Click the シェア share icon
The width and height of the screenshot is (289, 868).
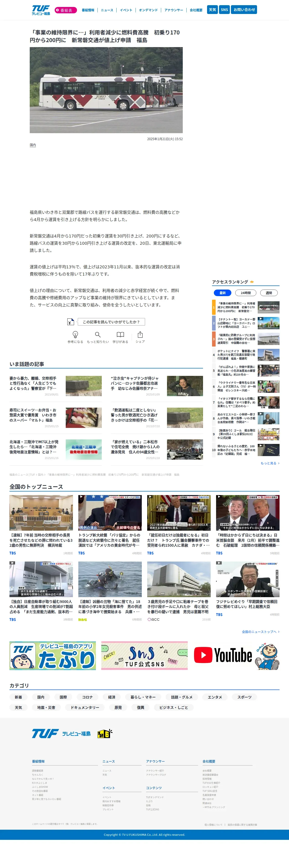[x=140, y=335]
